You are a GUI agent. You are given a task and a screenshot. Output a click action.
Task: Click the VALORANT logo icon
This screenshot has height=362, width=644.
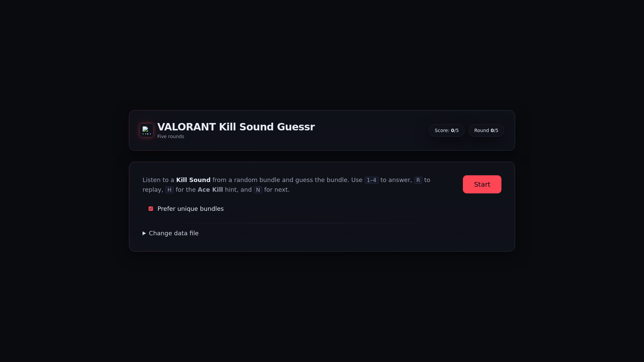pos(147,130)
